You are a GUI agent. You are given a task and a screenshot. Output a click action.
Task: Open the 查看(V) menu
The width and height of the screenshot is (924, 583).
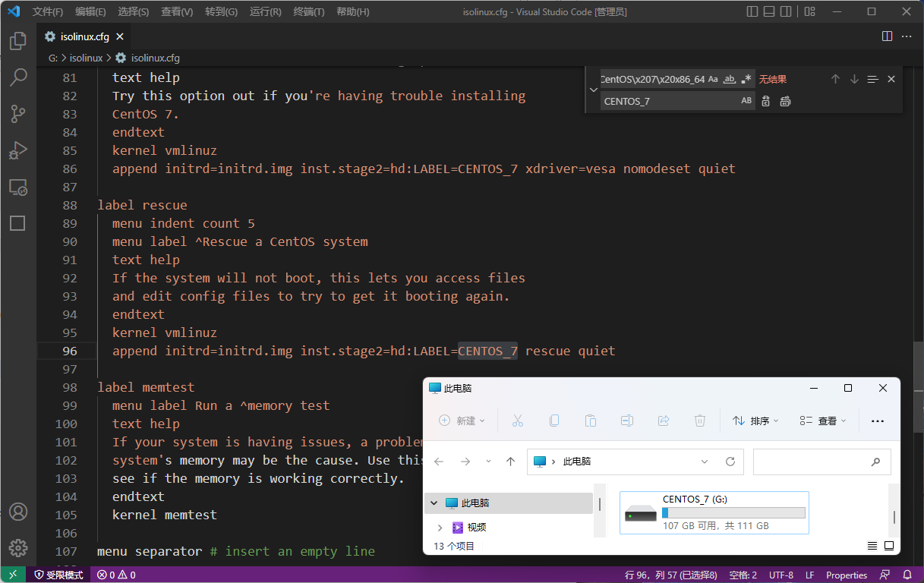pyautogui.click(x=177, y=12)
